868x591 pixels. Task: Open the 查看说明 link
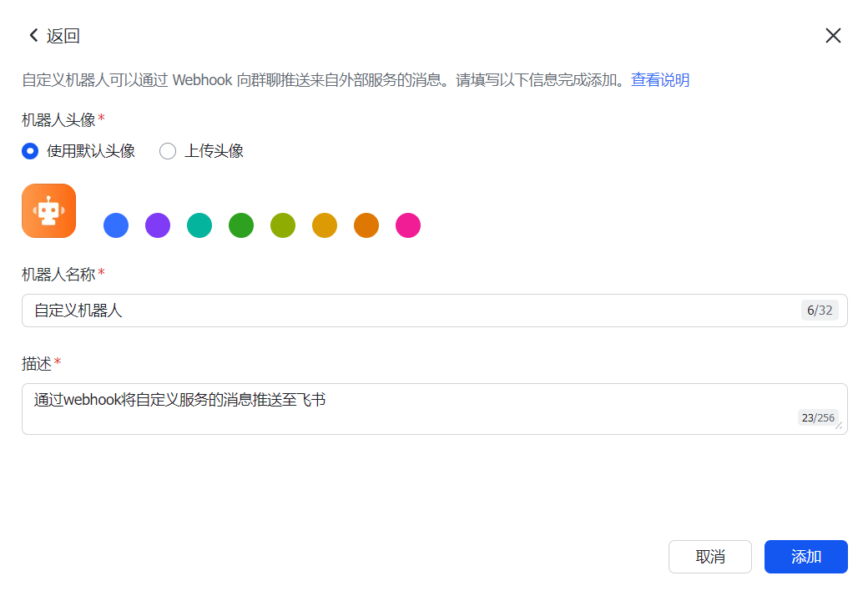coord(659,80)
